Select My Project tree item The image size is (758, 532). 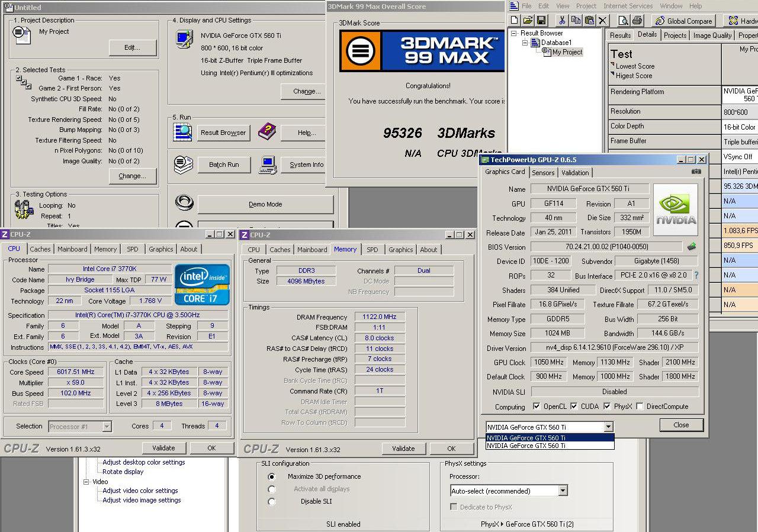point(567,52)
